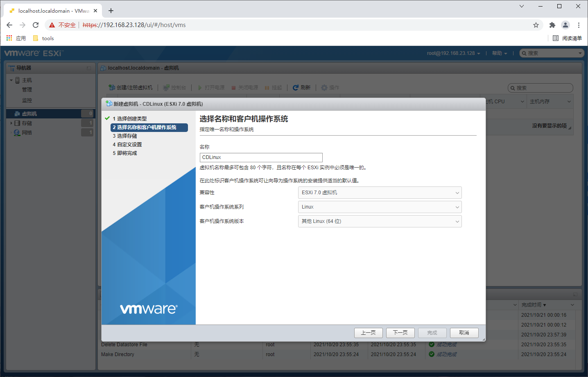Expand the 存储 tree node

tap(11, 123)
